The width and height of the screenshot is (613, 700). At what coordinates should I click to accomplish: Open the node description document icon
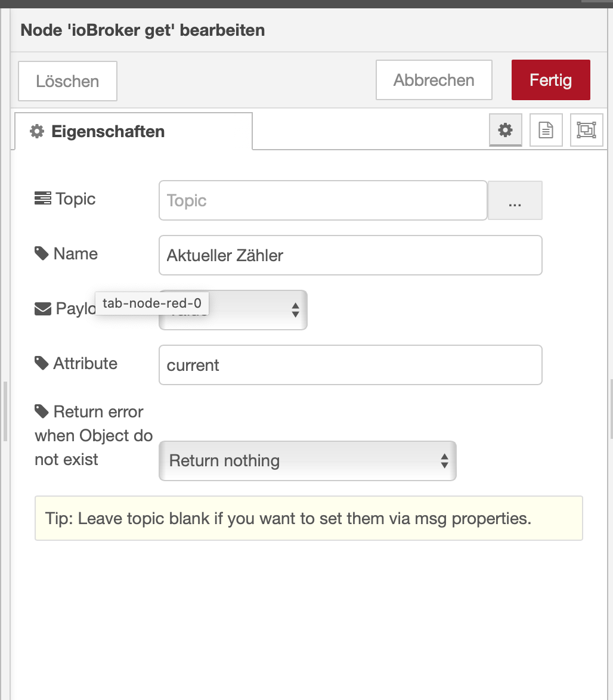tap(546, 130)
